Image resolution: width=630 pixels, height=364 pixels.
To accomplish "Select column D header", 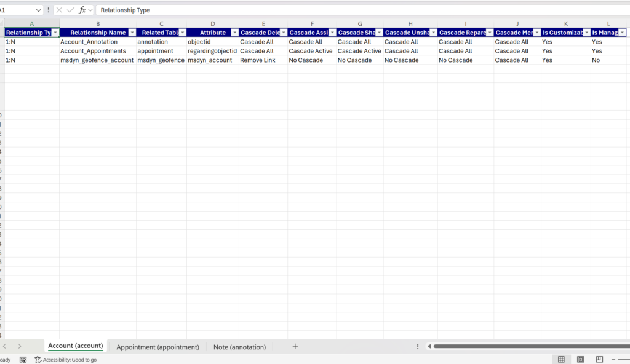I will pos(213,23).
